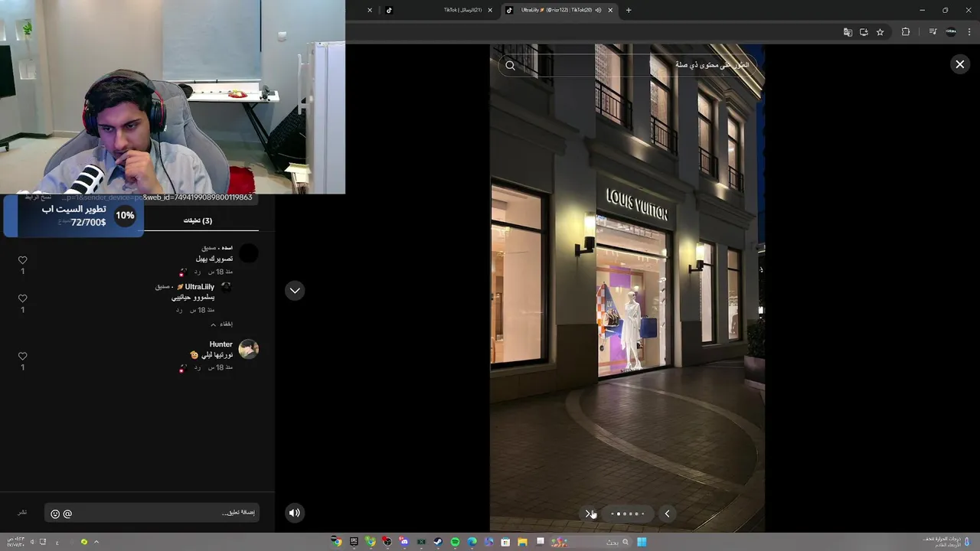Go to the next post with the down chevron
This screenshot has width=980, height=551.
(295, 291)
